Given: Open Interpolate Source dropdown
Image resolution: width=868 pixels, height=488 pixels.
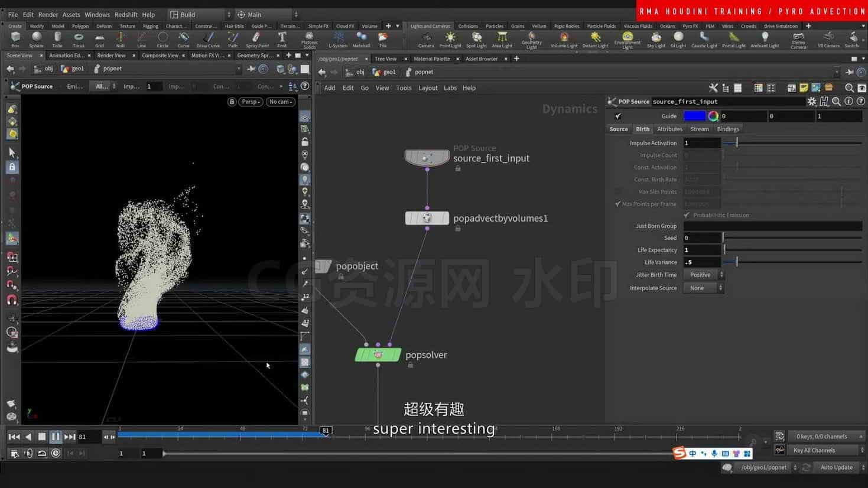Looking at the screenshot, I should click(704, 288).
